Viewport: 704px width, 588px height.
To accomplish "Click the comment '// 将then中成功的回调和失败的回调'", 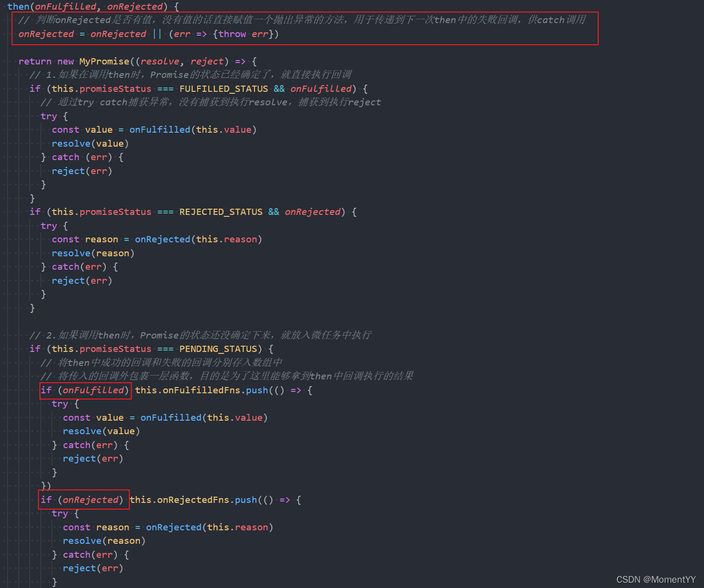I will [x=162, y=363].
